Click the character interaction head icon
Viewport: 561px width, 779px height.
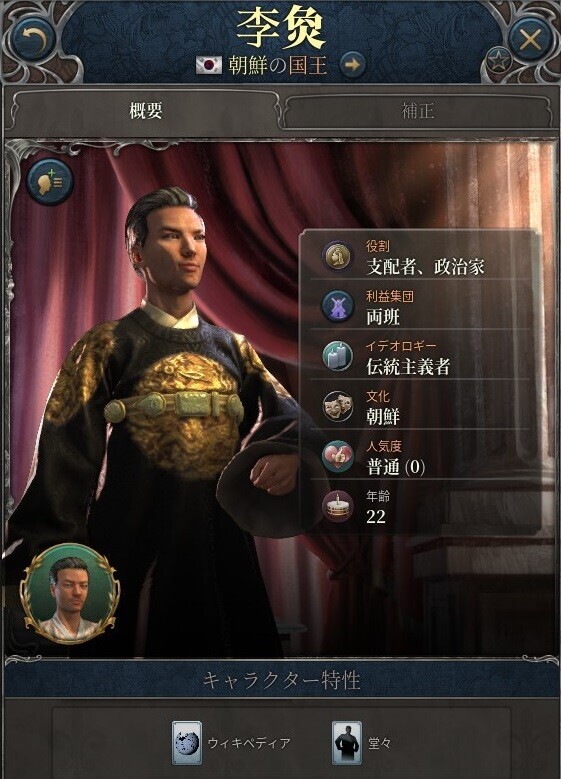[50, 181]
